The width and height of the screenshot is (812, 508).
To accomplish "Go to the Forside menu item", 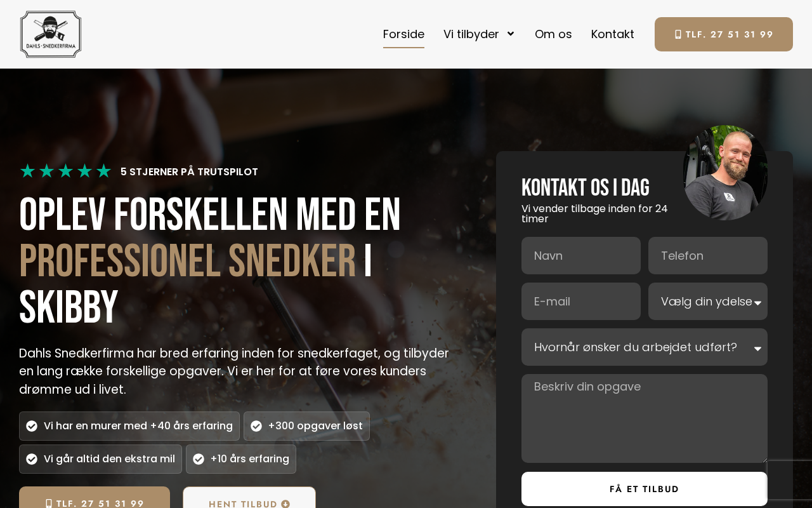I will [x=403, y=34].
